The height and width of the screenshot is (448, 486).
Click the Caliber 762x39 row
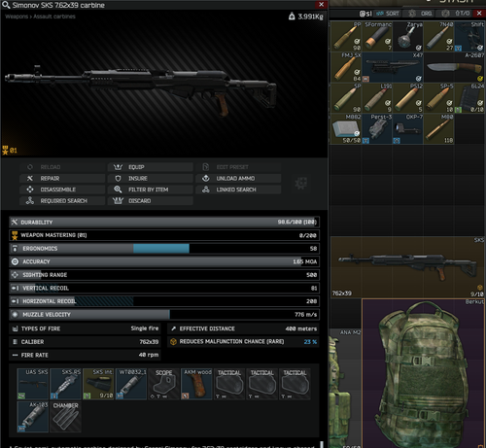pos(85,342)
